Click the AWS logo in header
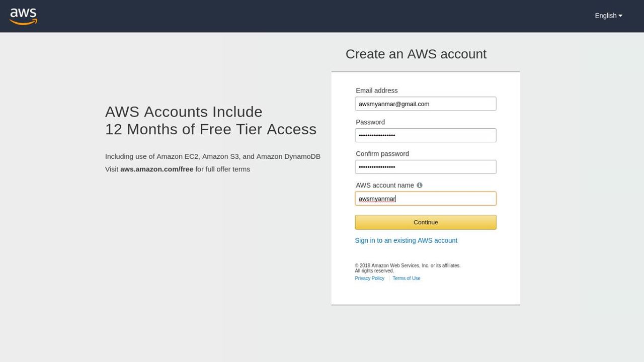Screen dimensions: 644x362 click(x=23, y=16)
